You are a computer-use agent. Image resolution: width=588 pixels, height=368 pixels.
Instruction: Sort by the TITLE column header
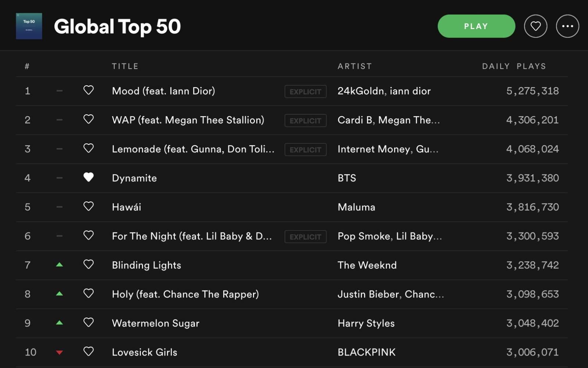[x=125, y=66]
